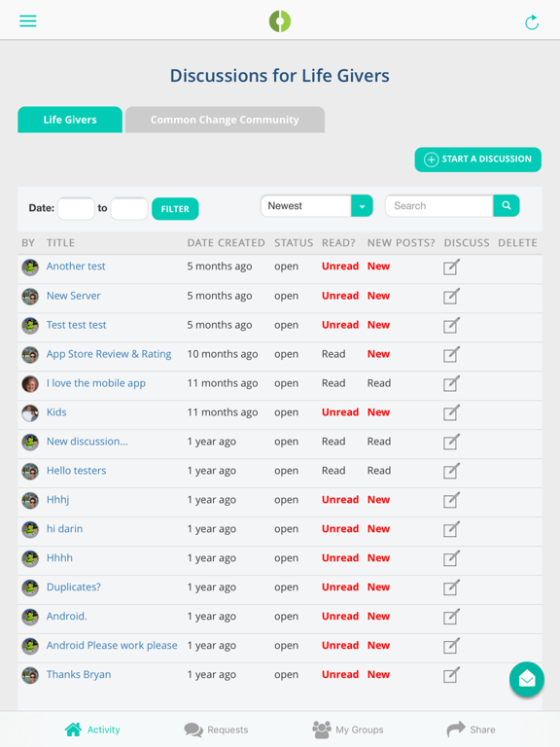The image size is (560, 747).
Task: Open discuss icon for Kids
Action: pos(451,412)
